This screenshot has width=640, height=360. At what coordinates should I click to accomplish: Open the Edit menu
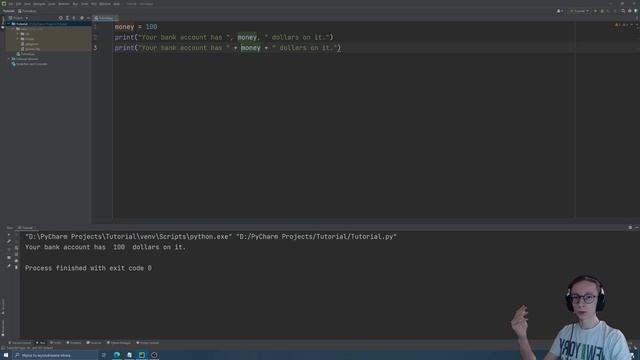19,4
